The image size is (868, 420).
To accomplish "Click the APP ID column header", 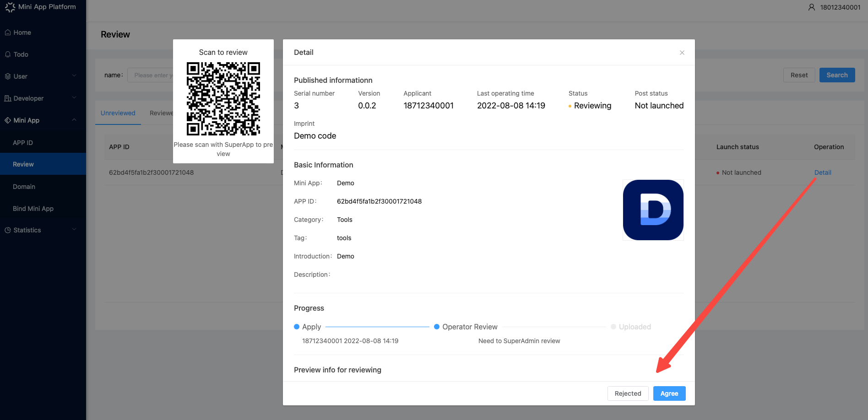I will [x=119, y=147].
